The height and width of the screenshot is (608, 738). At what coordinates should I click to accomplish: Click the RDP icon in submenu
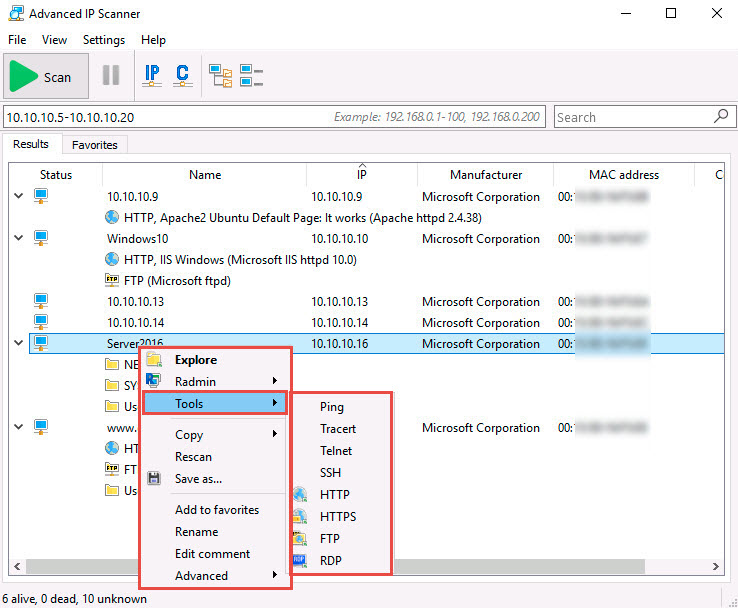(x=300, y=560)
